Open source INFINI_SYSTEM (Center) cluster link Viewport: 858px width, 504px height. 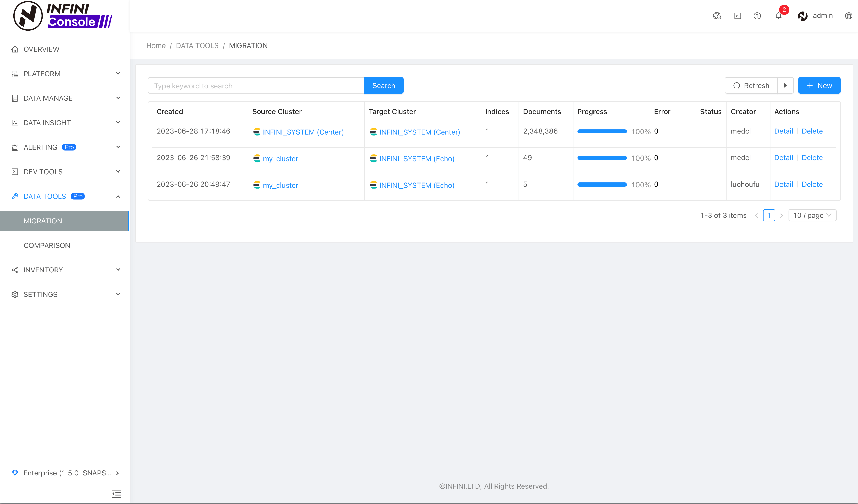click(303, 132)
